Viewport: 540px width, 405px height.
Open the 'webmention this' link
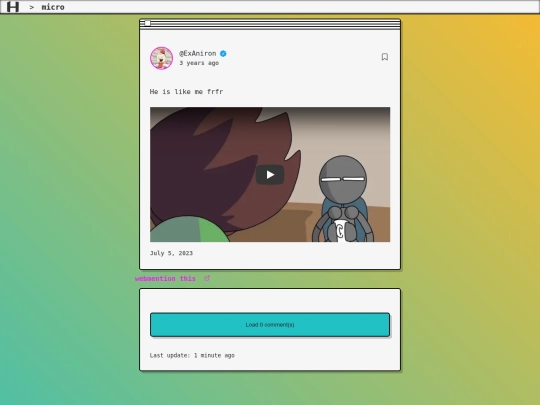(165, 279)
